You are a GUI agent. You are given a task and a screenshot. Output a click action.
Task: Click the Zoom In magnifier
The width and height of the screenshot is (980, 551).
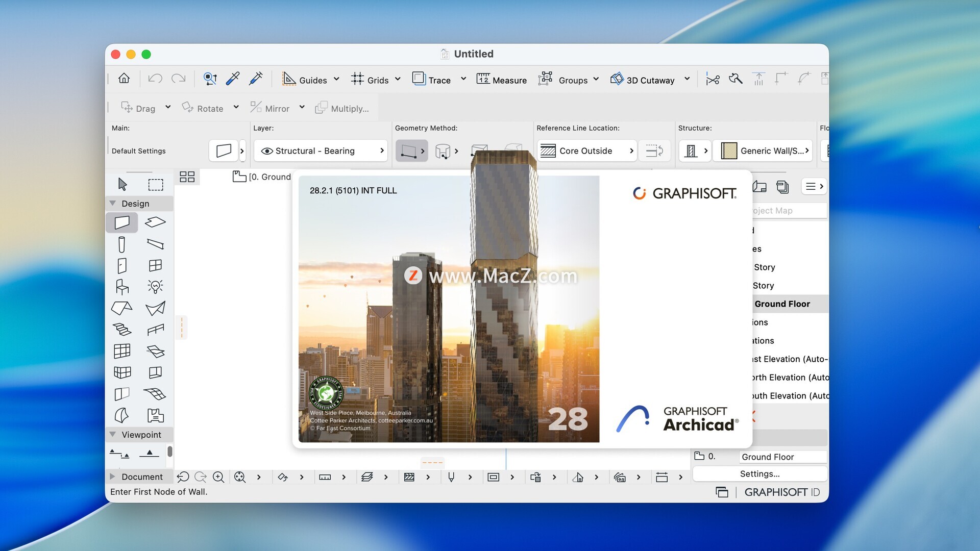(x=218, y=477)
